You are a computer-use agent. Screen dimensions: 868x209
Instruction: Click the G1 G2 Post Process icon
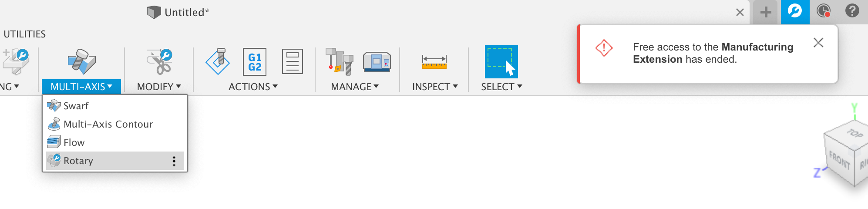point(255,62)
